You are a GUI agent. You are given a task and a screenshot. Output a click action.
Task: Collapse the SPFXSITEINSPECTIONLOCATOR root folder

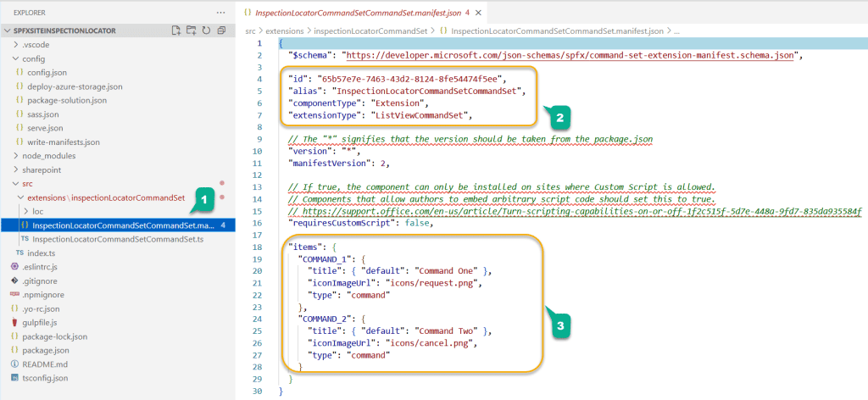tap(7, 31)
